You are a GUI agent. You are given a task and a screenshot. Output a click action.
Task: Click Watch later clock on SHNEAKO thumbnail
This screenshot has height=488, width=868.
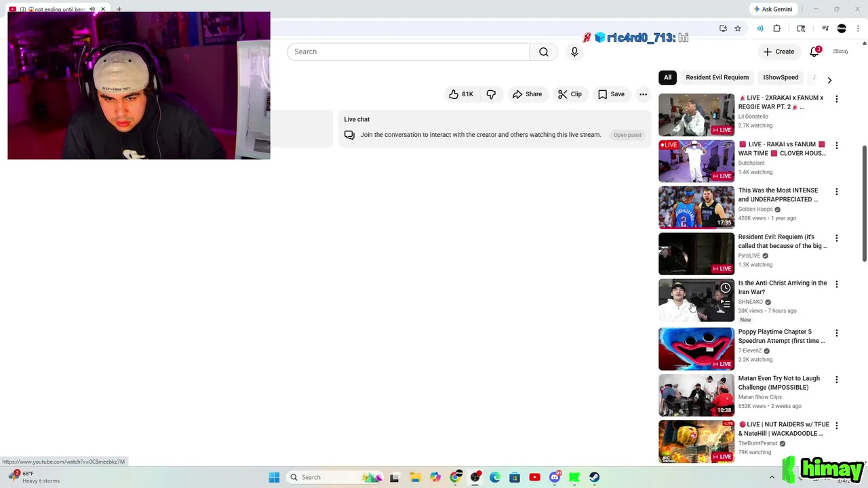(726, 288)
